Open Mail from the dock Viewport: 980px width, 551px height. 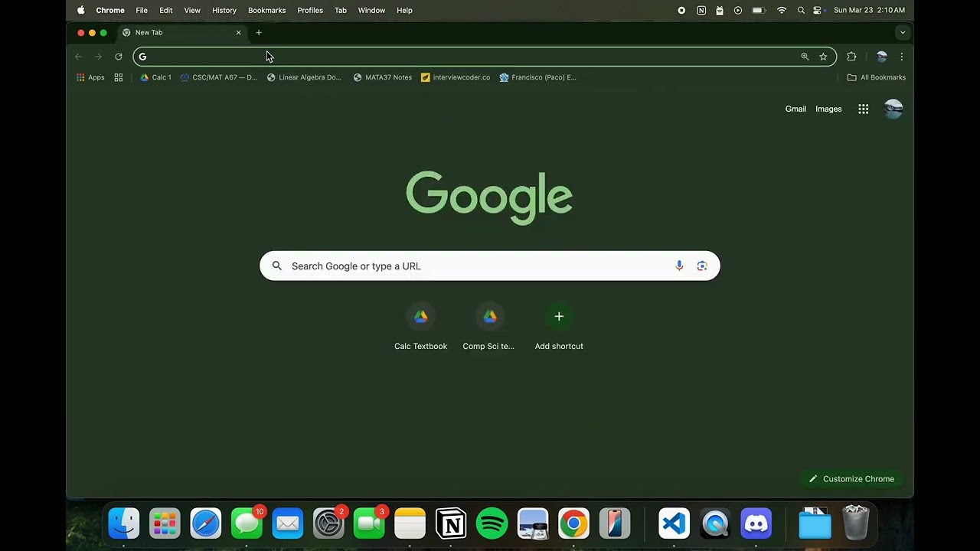tap(288, 524)
